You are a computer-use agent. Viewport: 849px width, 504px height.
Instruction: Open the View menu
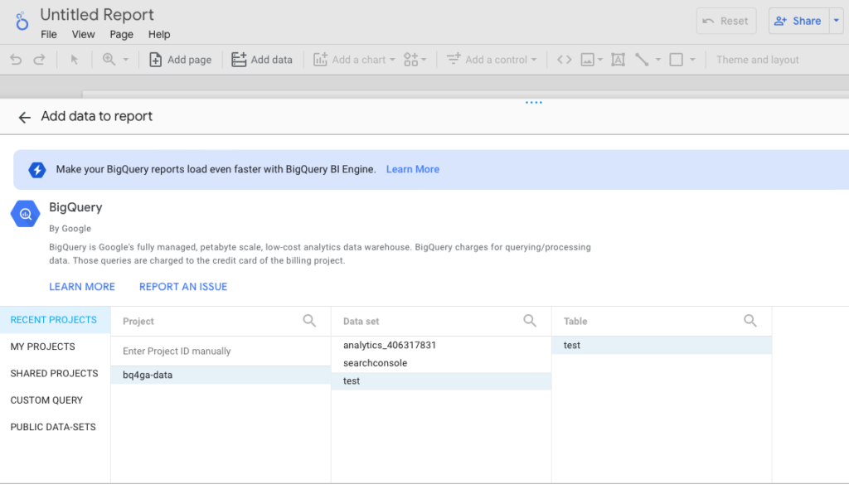(84, 34)
